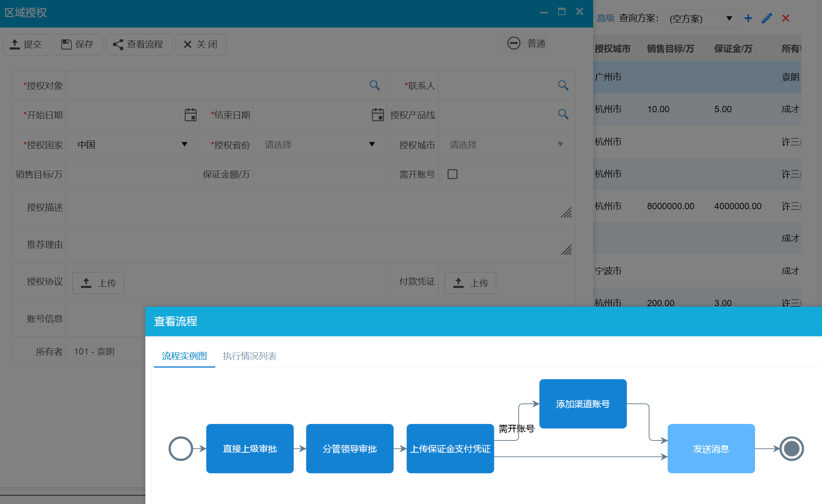The width and height of the screenshot is (822, 504).
Task: Grab the 授权描述 textarea corner grip
Action: tap(567, 213)
